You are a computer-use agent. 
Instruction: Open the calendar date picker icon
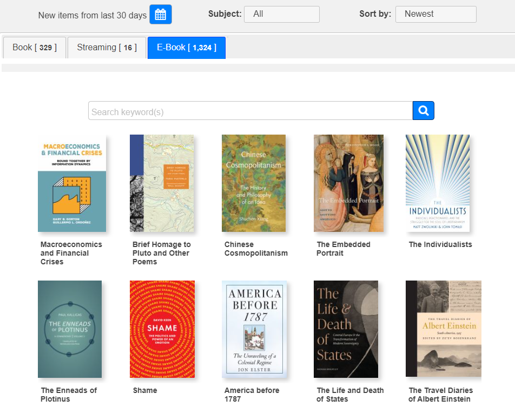(x=160, y=15)
